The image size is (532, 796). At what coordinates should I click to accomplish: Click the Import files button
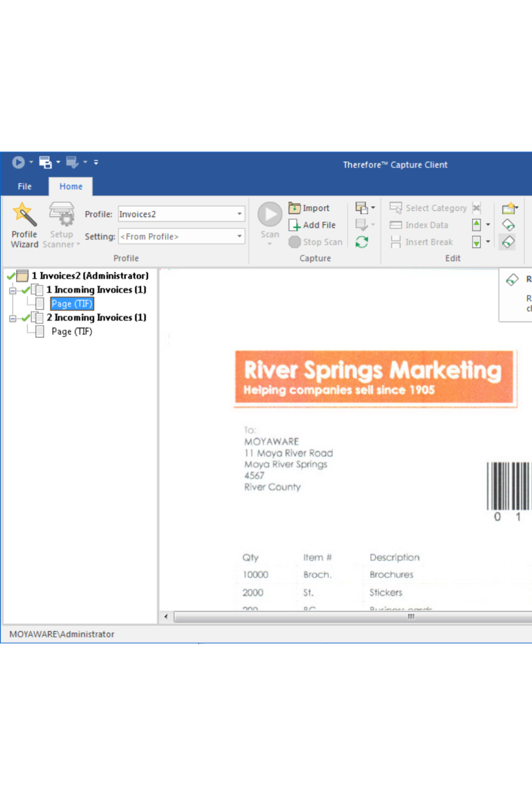click(310, 208)
